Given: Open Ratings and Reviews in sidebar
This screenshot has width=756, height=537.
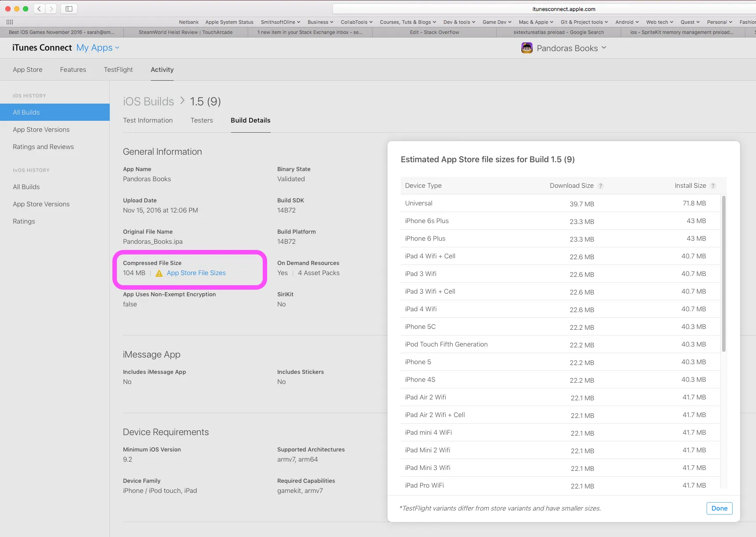Looking at the screenshot, I should click(43, 147).
